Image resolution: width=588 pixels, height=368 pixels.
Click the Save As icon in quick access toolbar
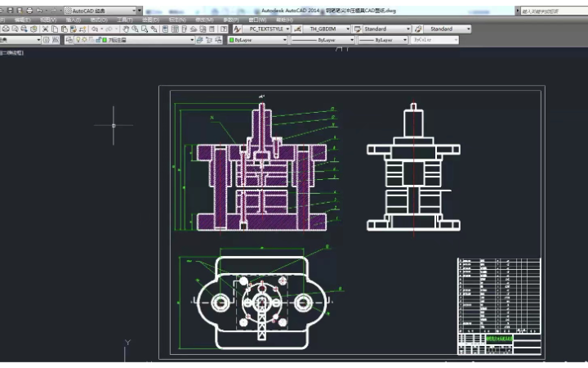20,11
